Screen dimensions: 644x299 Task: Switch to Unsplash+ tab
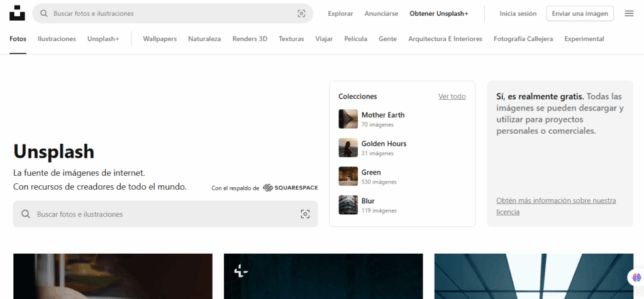click(103, 39)
